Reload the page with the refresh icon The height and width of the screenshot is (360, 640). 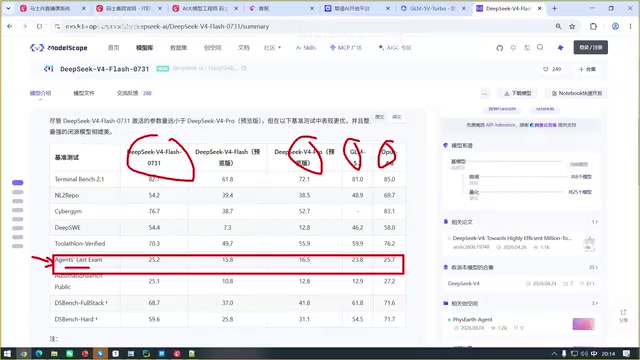point(39,26)
